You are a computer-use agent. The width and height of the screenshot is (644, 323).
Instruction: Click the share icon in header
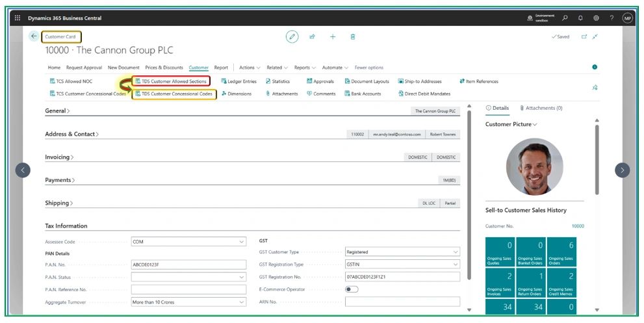(313, 37)
